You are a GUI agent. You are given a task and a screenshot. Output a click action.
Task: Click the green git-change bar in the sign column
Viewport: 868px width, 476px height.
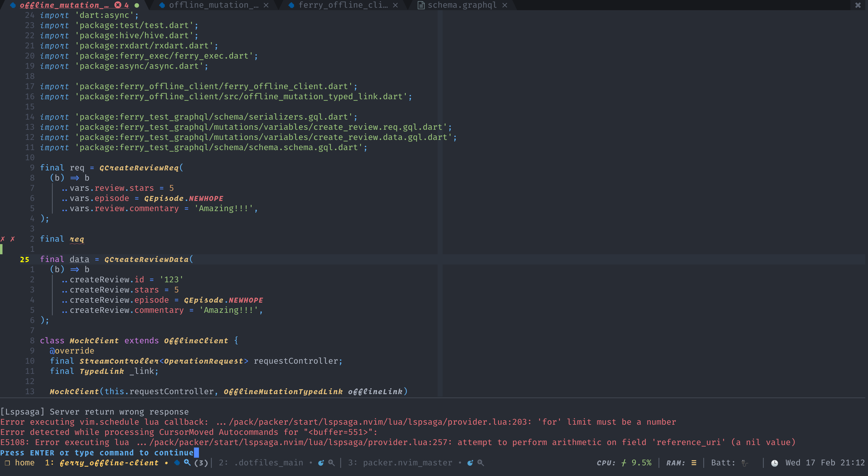point(1,249)
